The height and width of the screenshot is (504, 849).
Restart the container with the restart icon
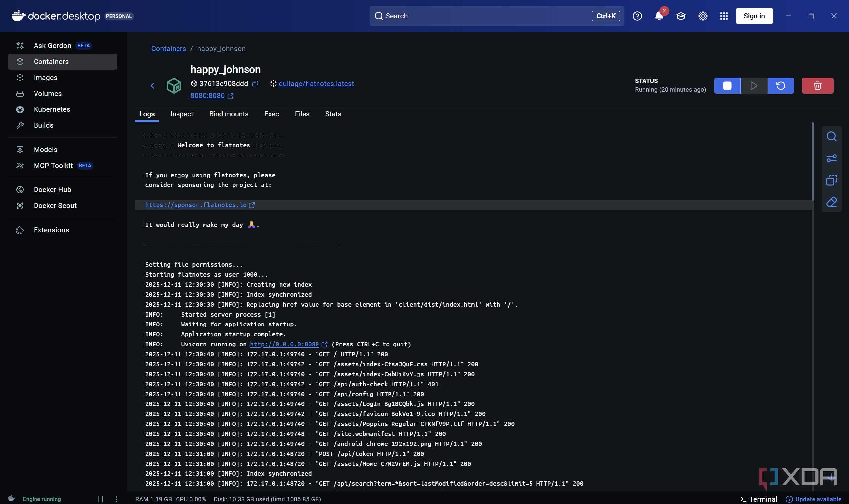pyautogui.click(x=781, y=86)
